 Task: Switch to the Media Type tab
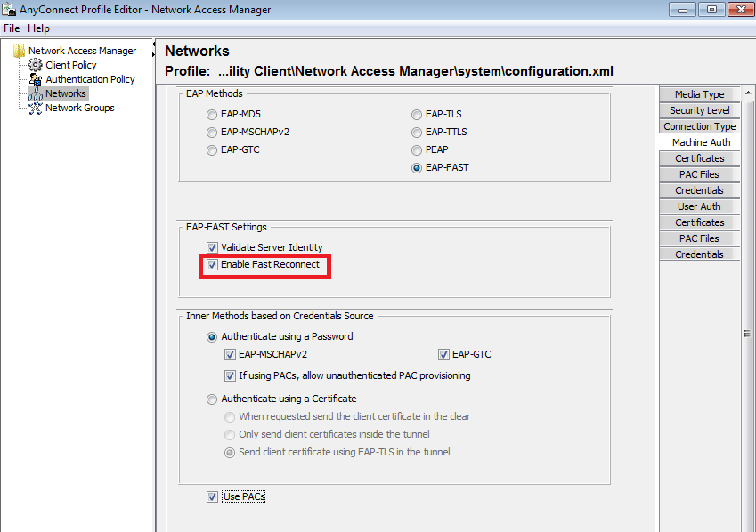pos(699,94)
